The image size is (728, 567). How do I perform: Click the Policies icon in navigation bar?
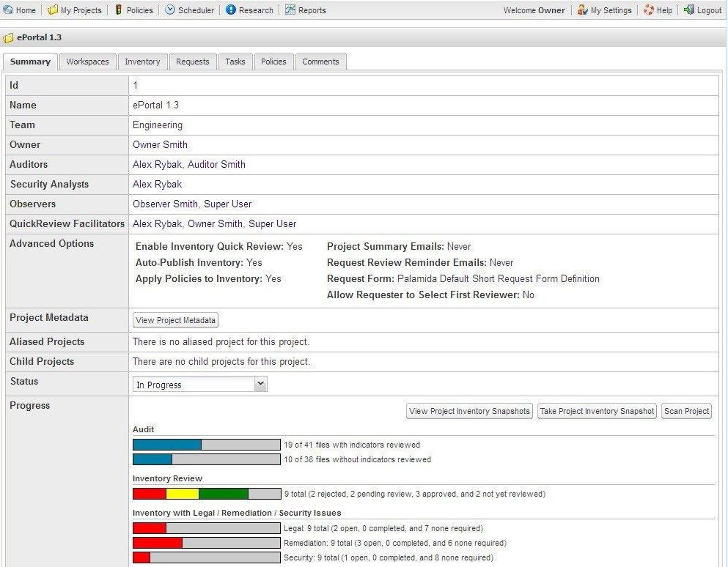coord(119,10)
